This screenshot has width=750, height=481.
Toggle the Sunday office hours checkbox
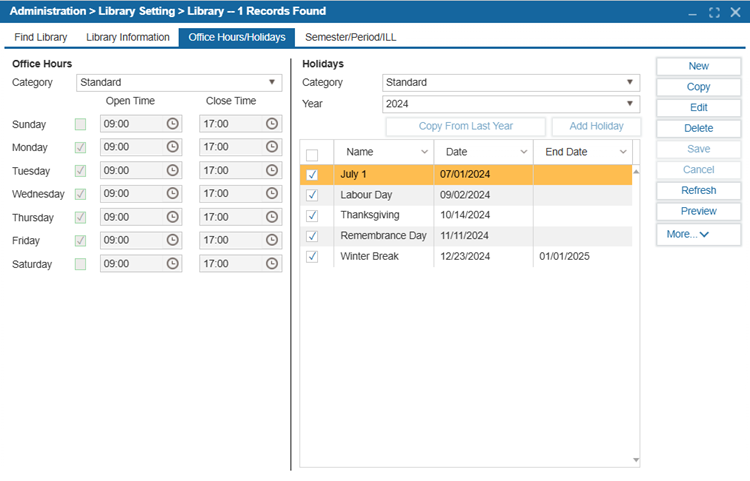[x=80, y=124]
